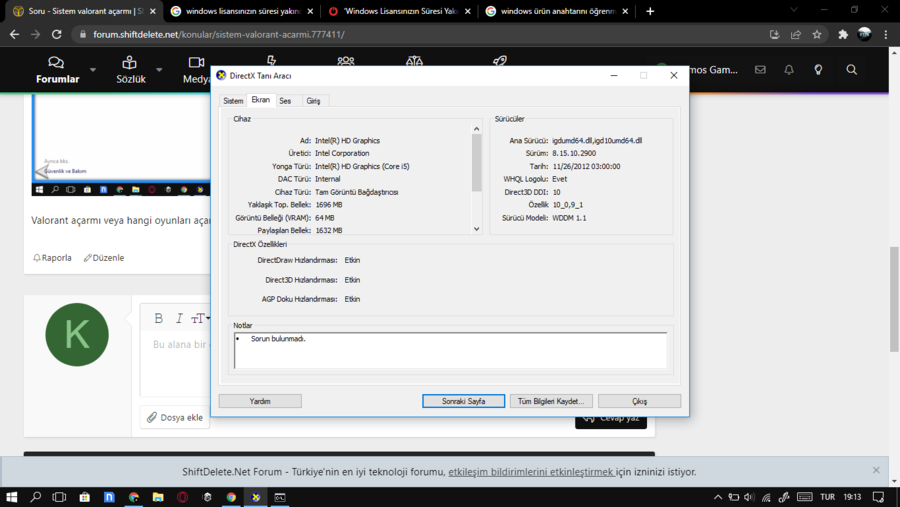
Task: Reload the browser page
Action: (56, 34)
